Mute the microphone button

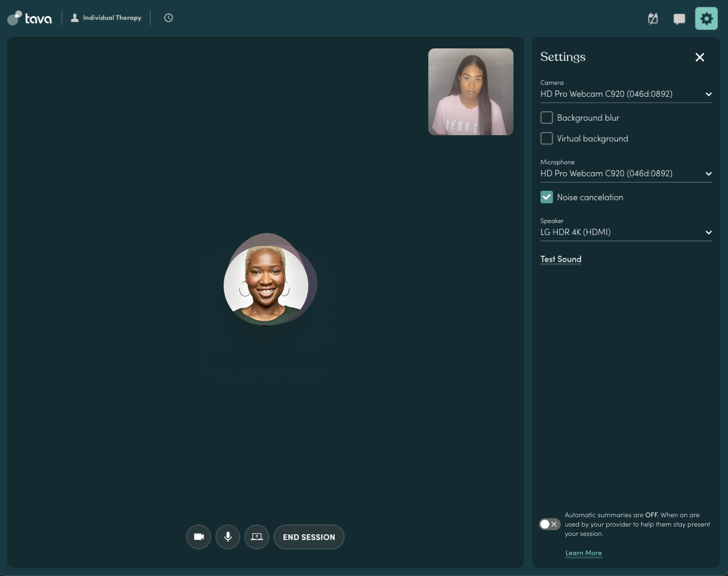point(228,537)
